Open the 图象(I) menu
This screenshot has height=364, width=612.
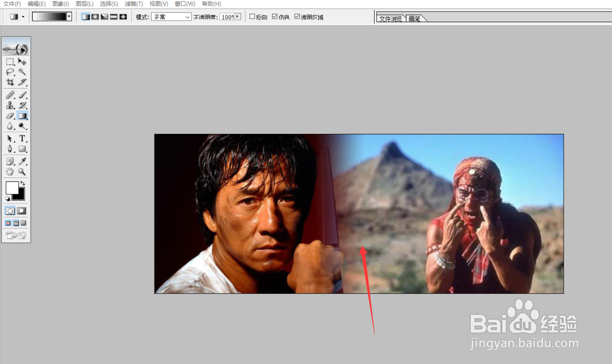point(61,4)
